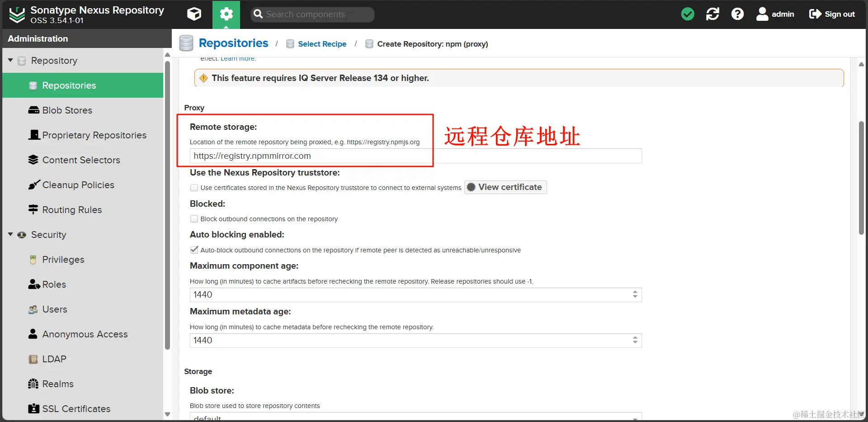
Task: Open the Learn more link
Action: pyautogui.click(x=238, y=58)
